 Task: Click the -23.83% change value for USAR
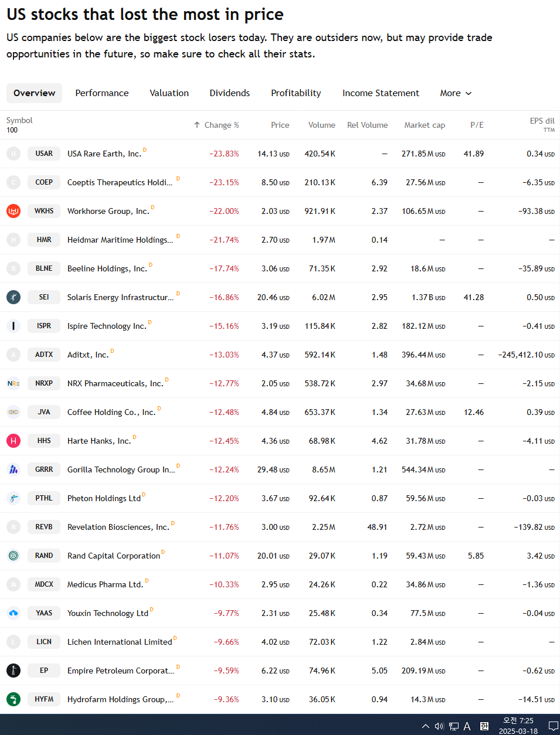(224, 154)
